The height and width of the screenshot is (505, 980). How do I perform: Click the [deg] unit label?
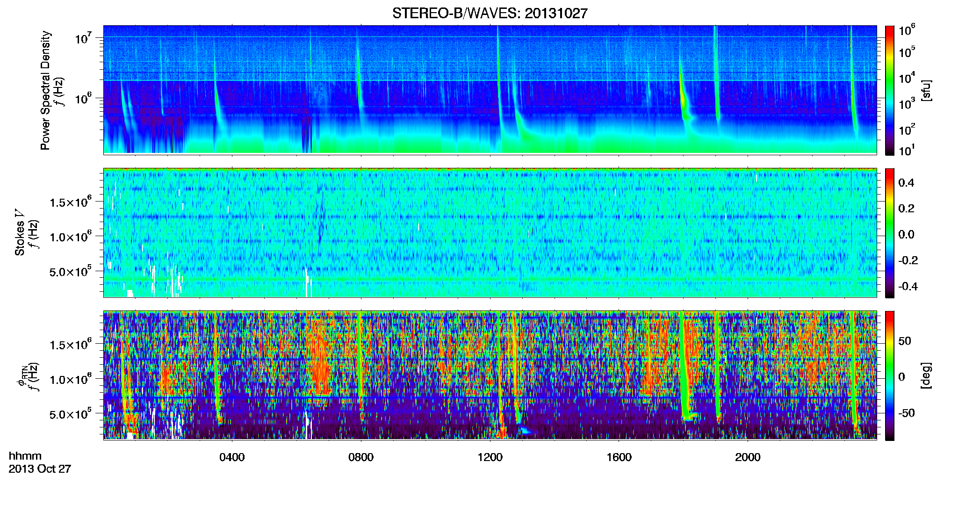tap(926, 375)
